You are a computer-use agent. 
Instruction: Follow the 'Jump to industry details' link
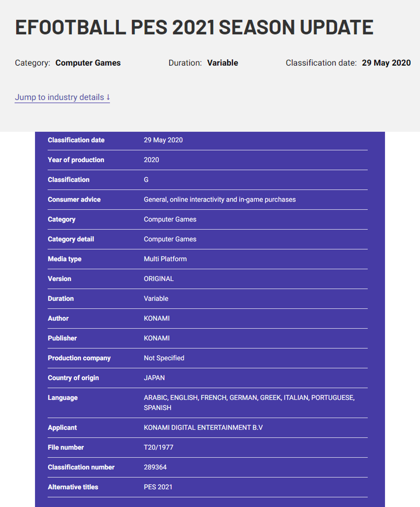pos(62,97)
